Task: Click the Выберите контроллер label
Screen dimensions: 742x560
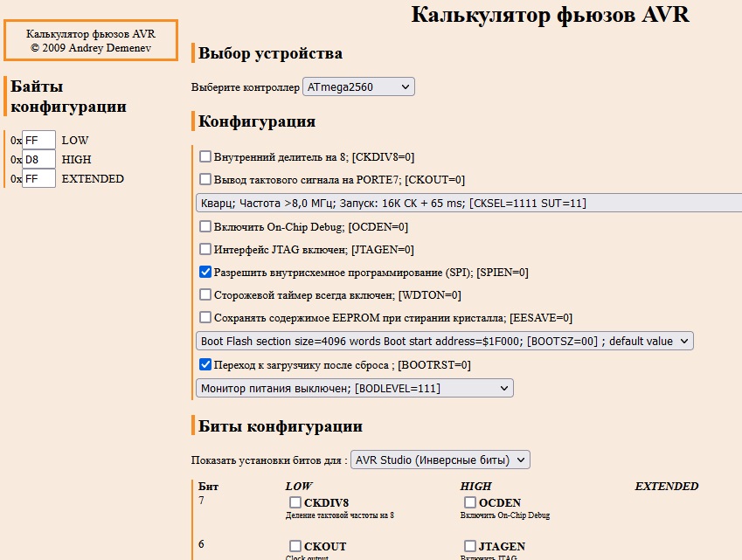Action: (245, 87)
